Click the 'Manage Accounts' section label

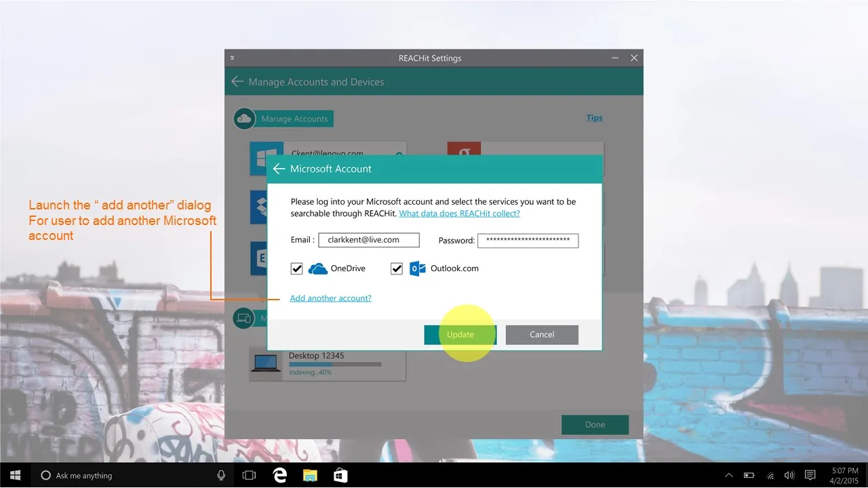[294, 119]
